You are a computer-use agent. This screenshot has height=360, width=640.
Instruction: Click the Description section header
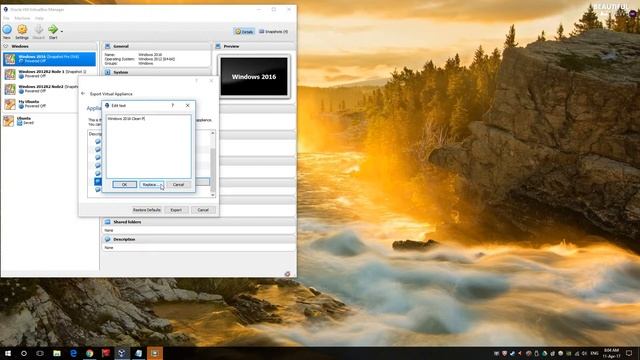click(x=198, y=239)
